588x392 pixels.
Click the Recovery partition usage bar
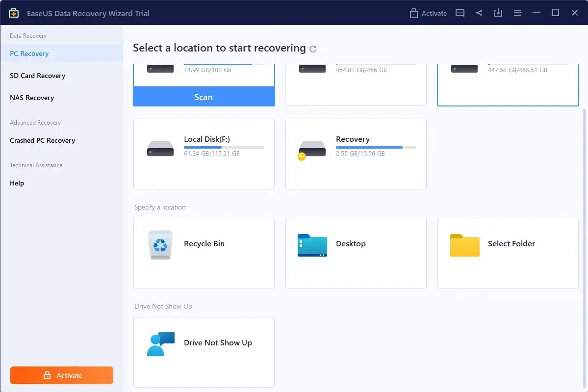tap(376, 147)
